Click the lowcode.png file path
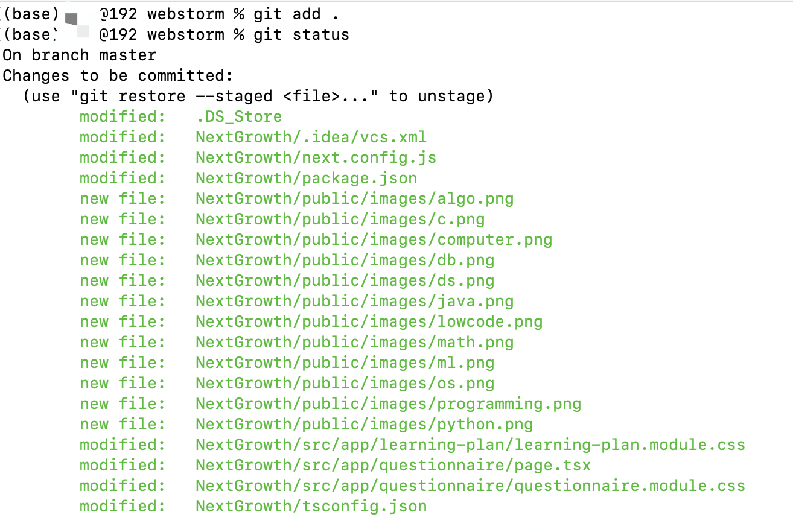793x532 pixels. pos(369,321)
